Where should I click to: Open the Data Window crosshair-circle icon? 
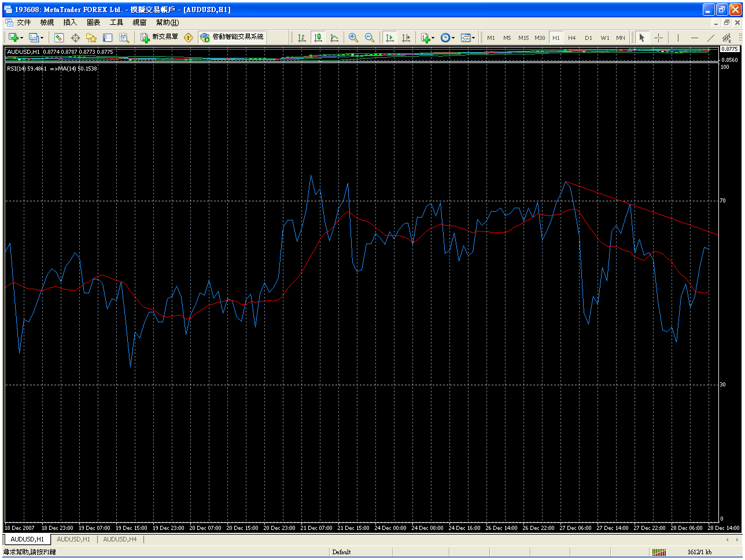75,38
